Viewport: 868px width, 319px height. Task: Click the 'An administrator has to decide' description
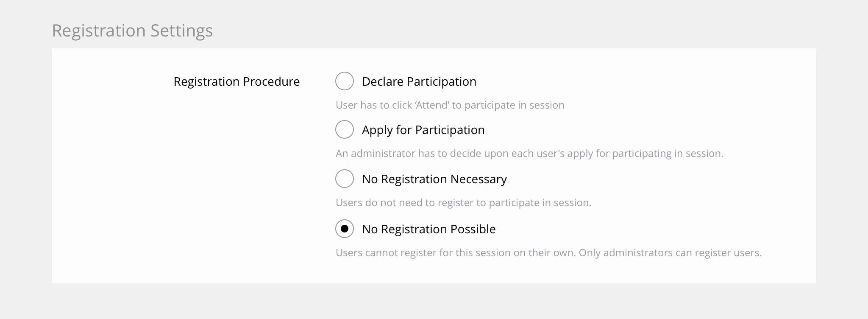tap(529, 154)
